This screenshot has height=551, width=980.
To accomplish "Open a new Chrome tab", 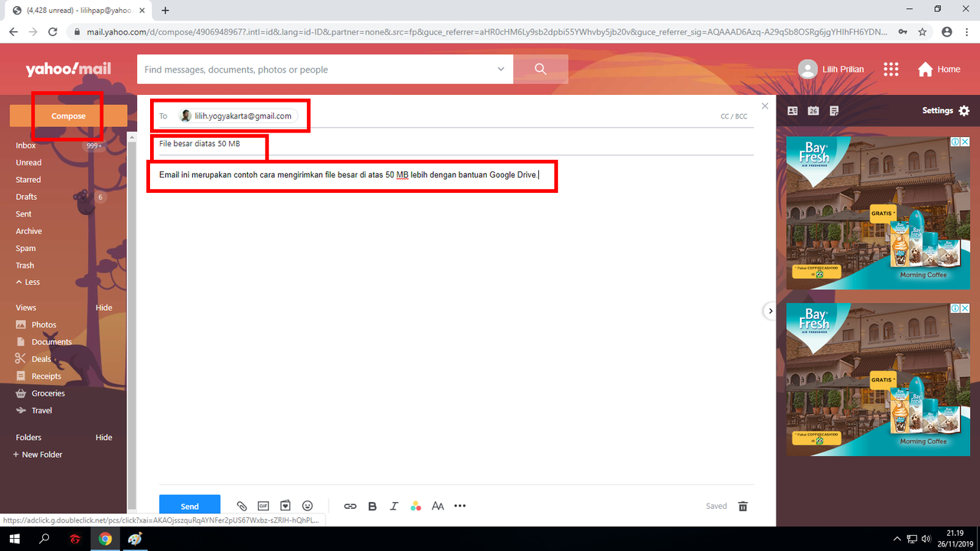I will coord(165,10).
